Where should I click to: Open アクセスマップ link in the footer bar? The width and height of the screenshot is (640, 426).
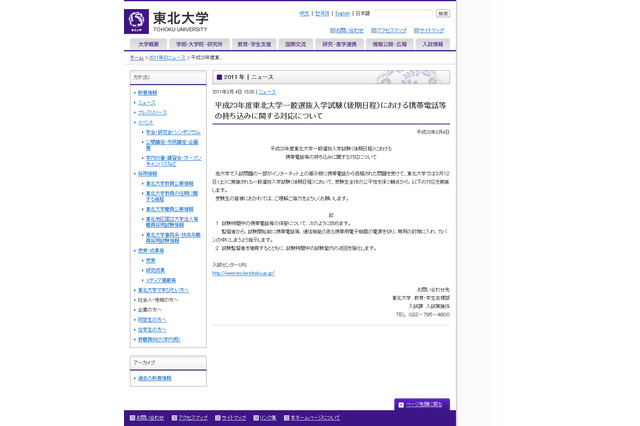[x=193, y=418]
